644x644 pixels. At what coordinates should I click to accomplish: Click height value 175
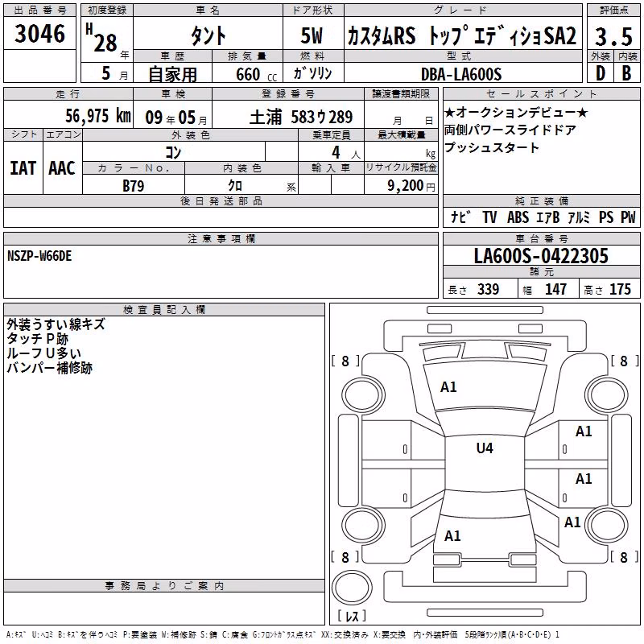[x=620, y=289]
